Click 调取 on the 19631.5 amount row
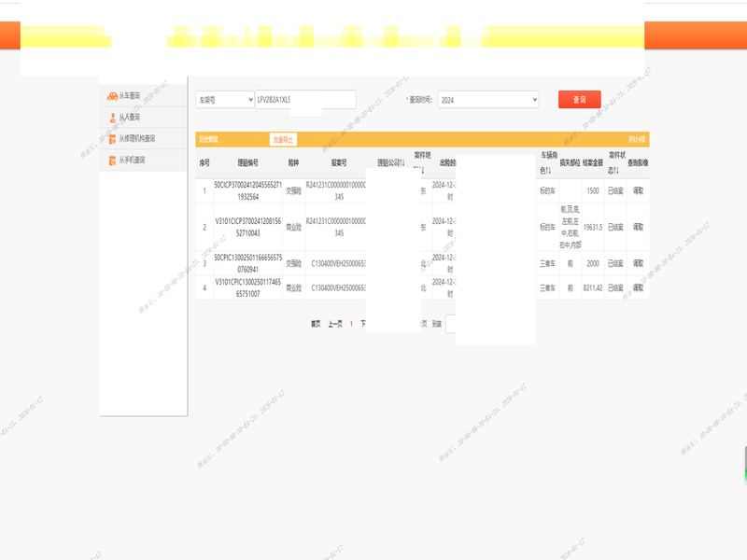The width and height of the screenshot is (747, 560). point(639,227)
